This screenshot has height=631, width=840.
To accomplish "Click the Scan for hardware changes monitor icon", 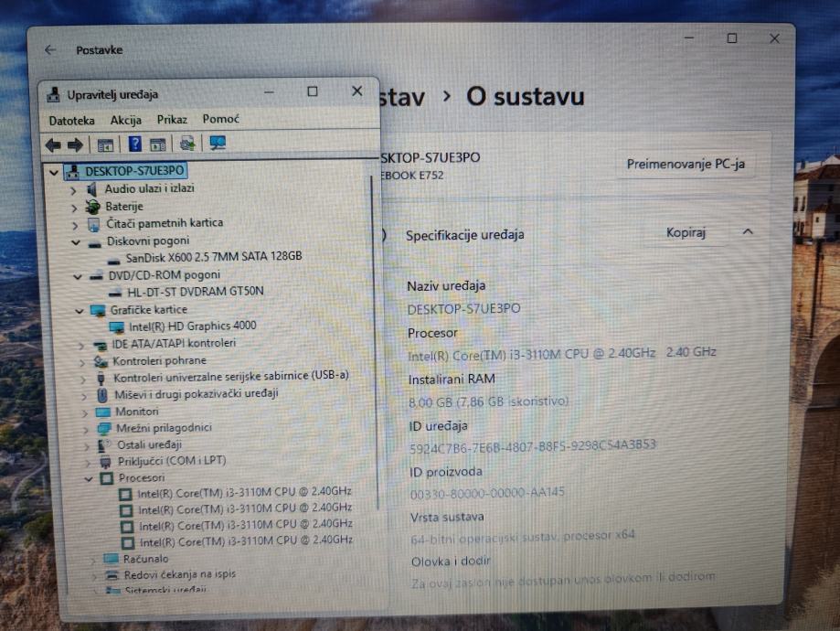I will 218,143.
